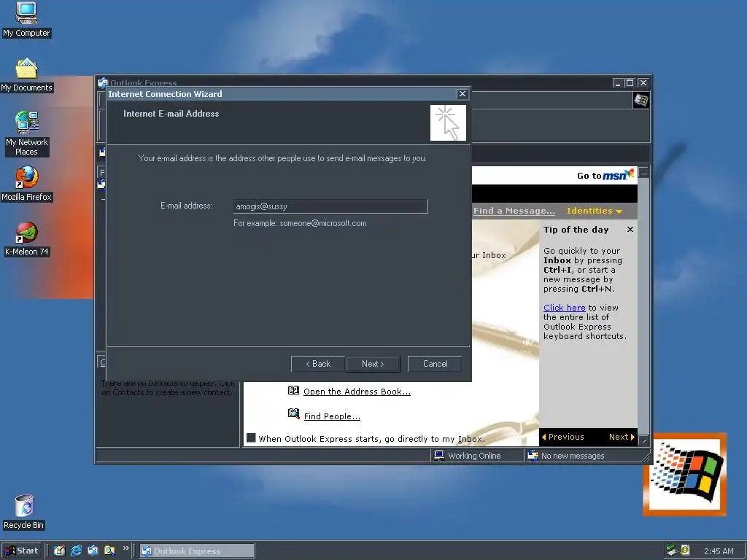Cancel the Internet Connection Wizard

(x=435, y=364)
